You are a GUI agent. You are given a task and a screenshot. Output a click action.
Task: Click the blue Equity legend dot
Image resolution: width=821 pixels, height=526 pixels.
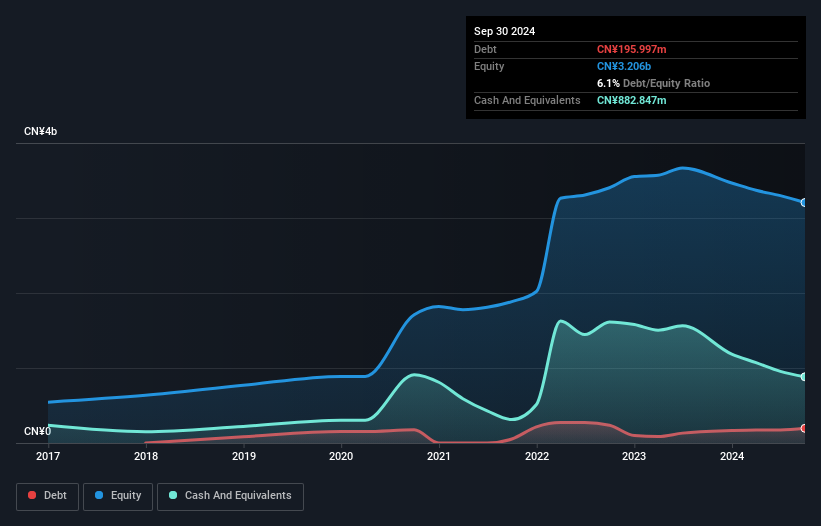tap(99, 495)
